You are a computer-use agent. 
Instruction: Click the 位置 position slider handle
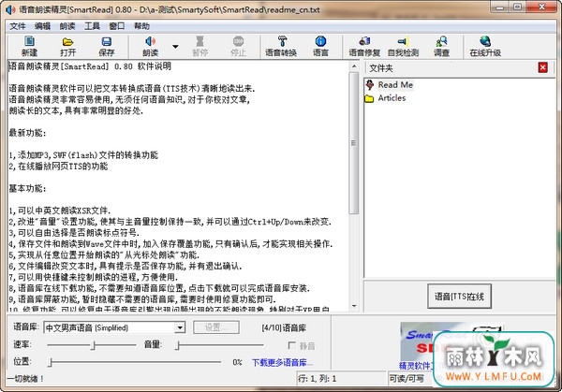point(51,362)
